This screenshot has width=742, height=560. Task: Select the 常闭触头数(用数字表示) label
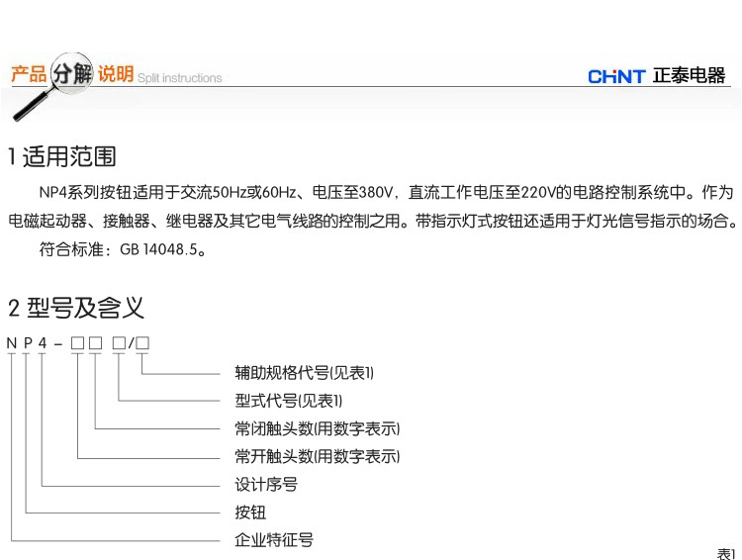[317, 428]
